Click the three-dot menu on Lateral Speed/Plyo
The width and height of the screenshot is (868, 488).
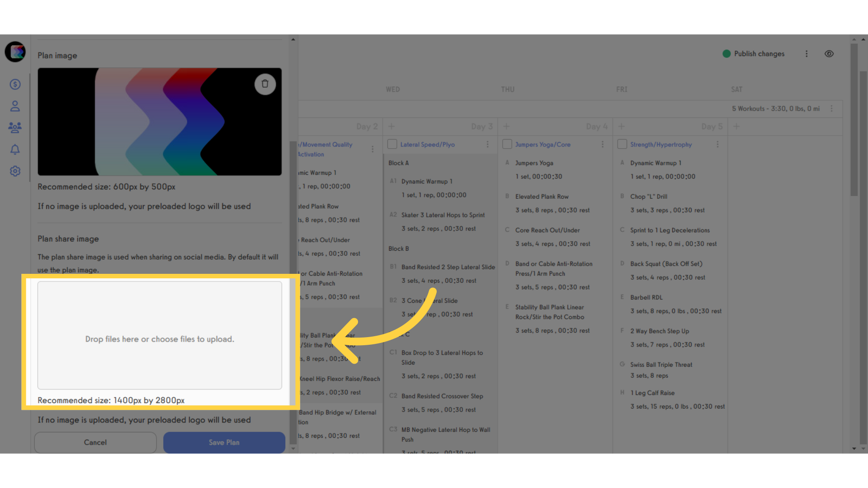(x=488, y=144)
